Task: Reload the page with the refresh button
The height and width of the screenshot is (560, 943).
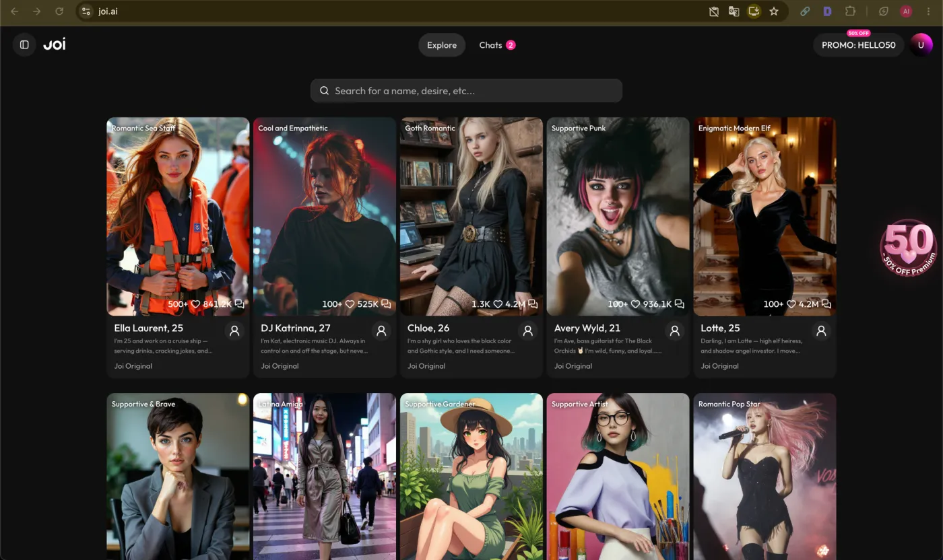Action: coord(59,11)
